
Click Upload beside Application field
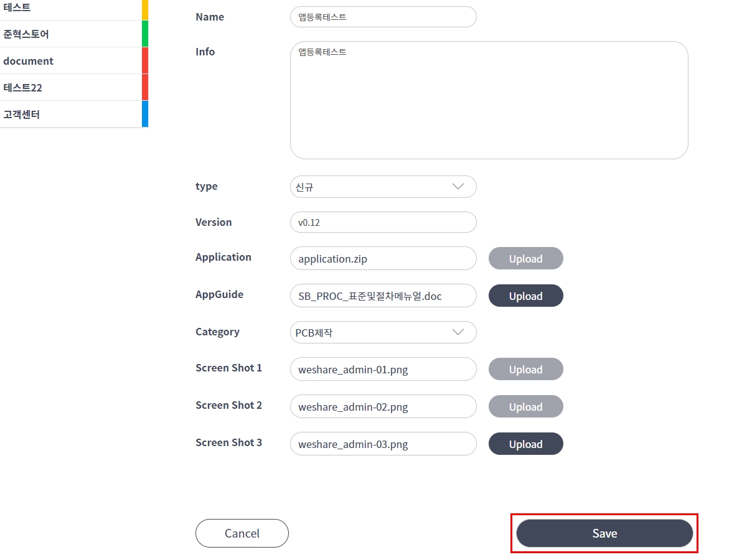[x=525, y=258]
